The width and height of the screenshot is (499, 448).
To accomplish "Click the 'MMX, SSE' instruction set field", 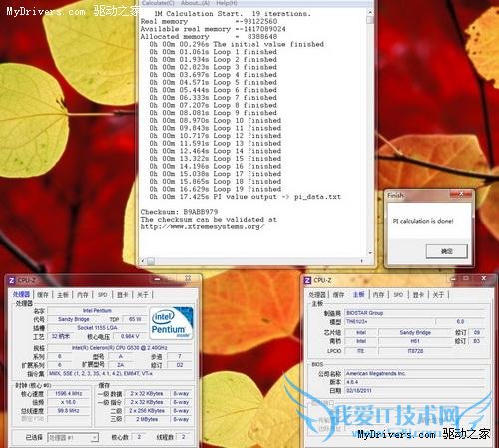I will tap(120, 374).
